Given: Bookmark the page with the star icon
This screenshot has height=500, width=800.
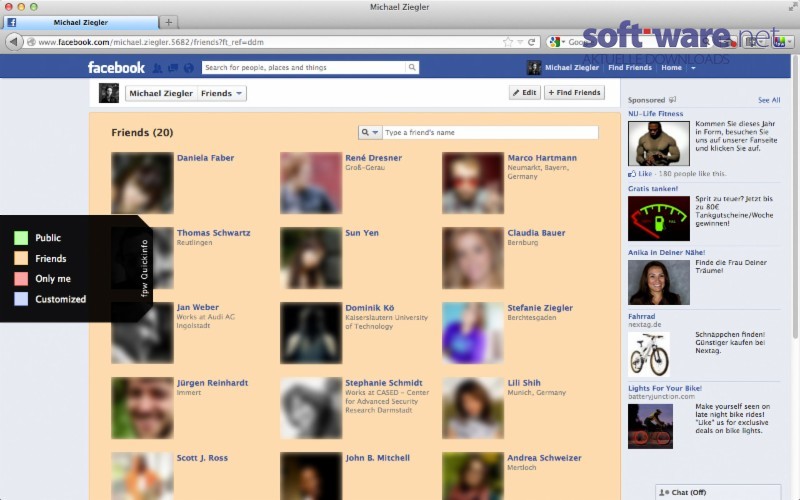Looking at the screenshot, I should point(508,42).
